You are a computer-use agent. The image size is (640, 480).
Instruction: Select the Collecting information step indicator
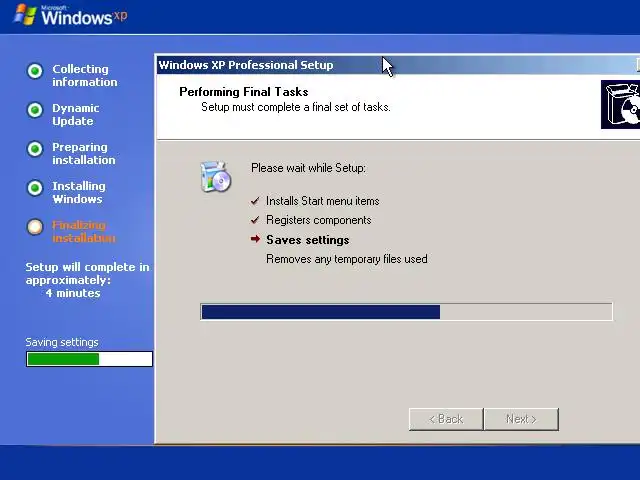[35, 71]
